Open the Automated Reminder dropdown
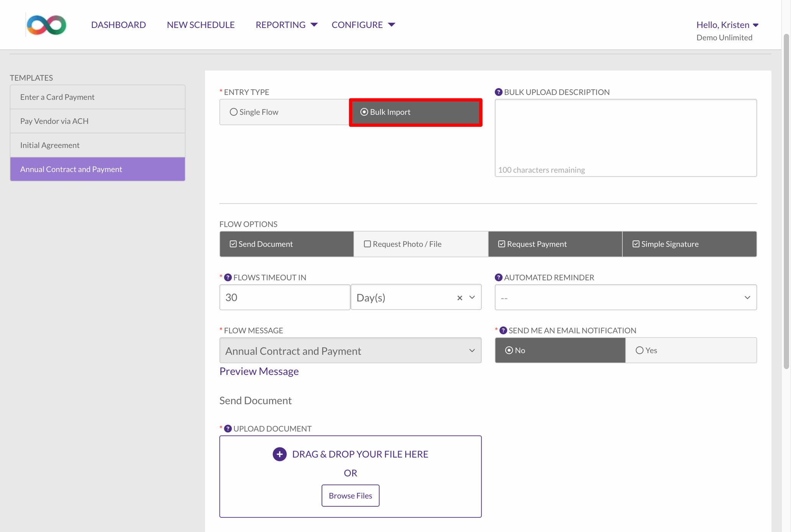Screen dimensions: 791x532 (625, 297)
